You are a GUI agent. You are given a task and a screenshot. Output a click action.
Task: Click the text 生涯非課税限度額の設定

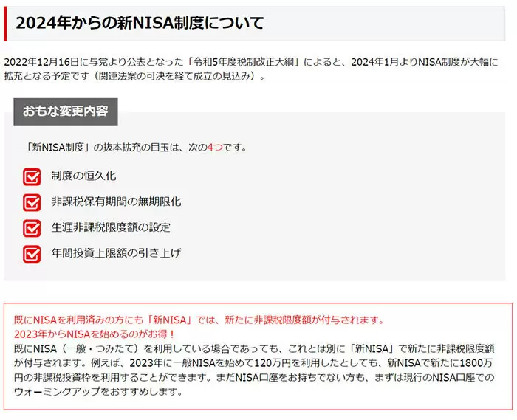[x=111, y=227]
